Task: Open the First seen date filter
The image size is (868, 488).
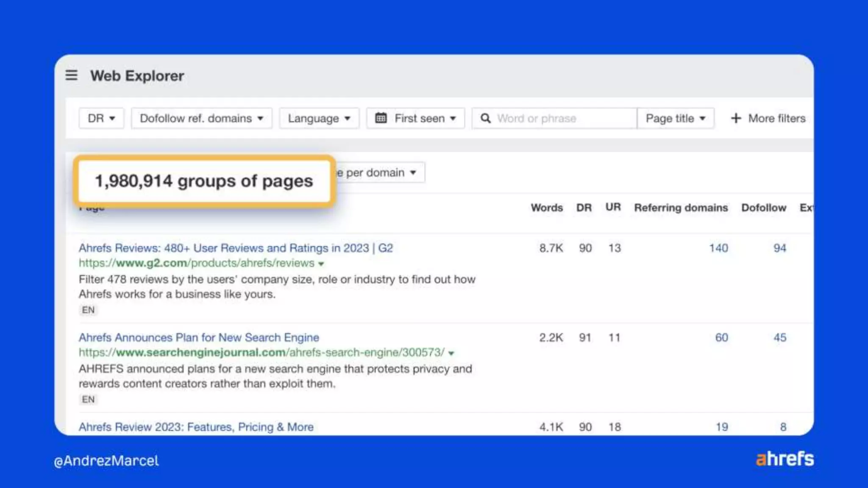Action: (x=415, y=118)
